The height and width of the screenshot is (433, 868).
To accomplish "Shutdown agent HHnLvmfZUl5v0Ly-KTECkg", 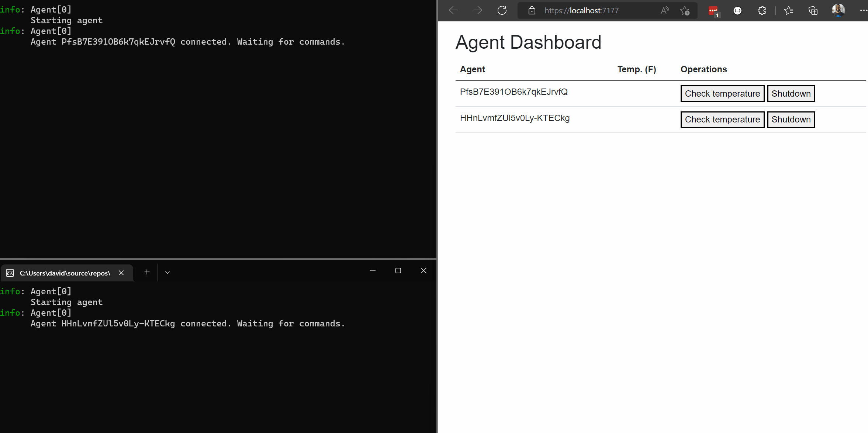I will click(791, 119).
